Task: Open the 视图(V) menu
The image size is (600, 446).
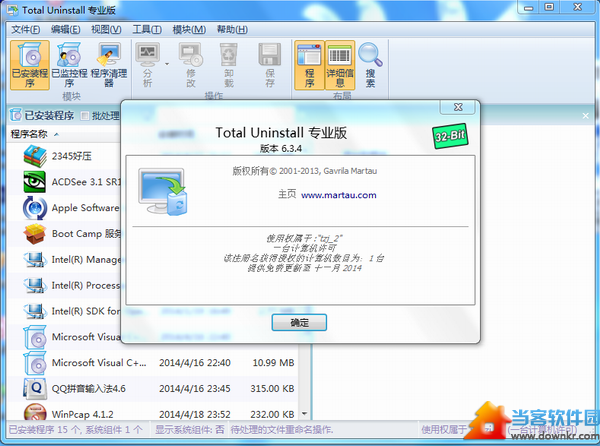Action: [106, 29]
